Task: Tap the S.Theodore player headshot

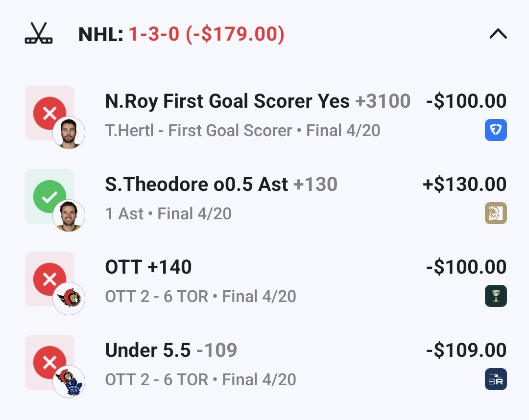Action: 69,215
